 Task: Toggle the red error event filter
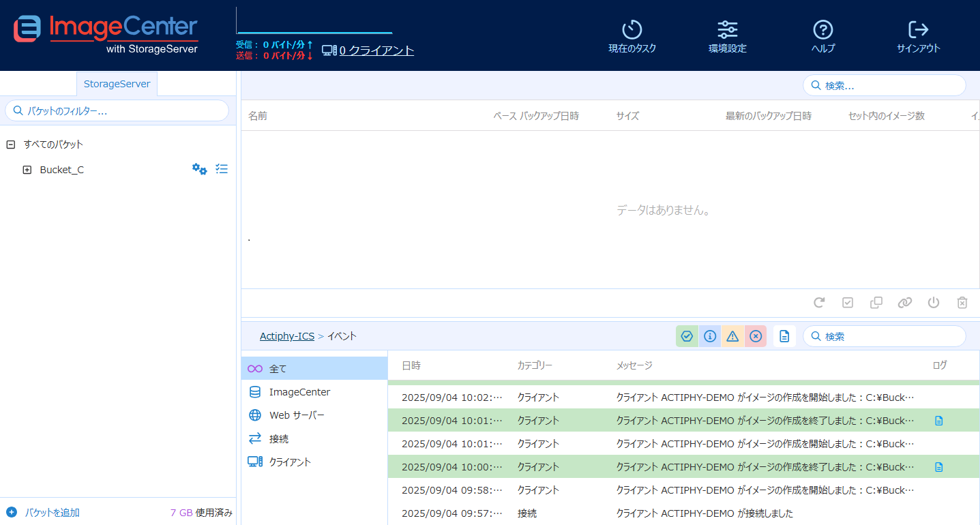[x=756, y=336]
